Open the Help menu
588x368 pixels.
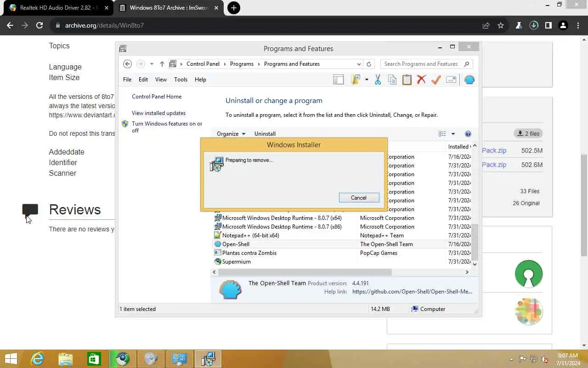(x=200, y=80)
